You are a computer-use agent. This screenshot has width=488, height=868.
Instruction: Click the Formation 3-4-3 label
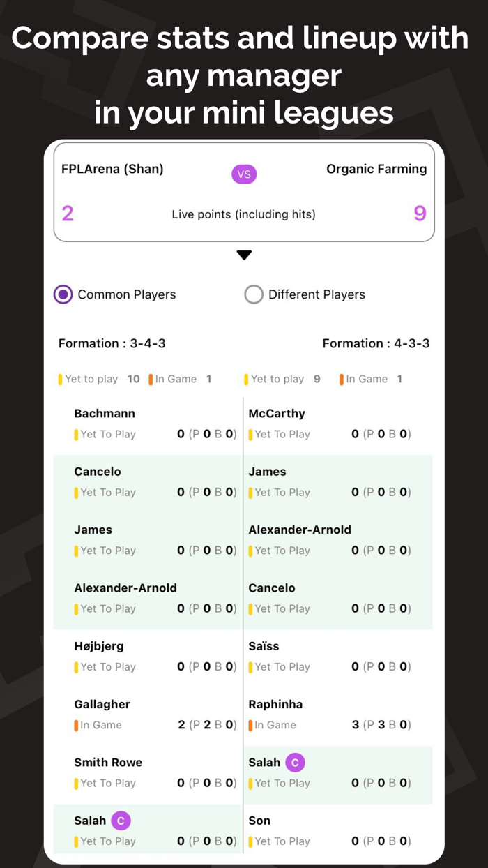pos(112,343)
